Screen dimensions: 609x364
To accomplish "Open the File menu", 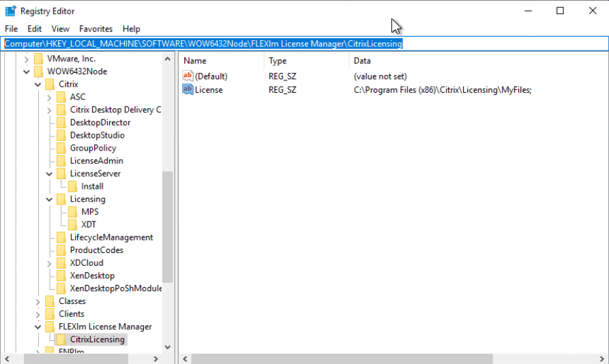I will 12,29.
